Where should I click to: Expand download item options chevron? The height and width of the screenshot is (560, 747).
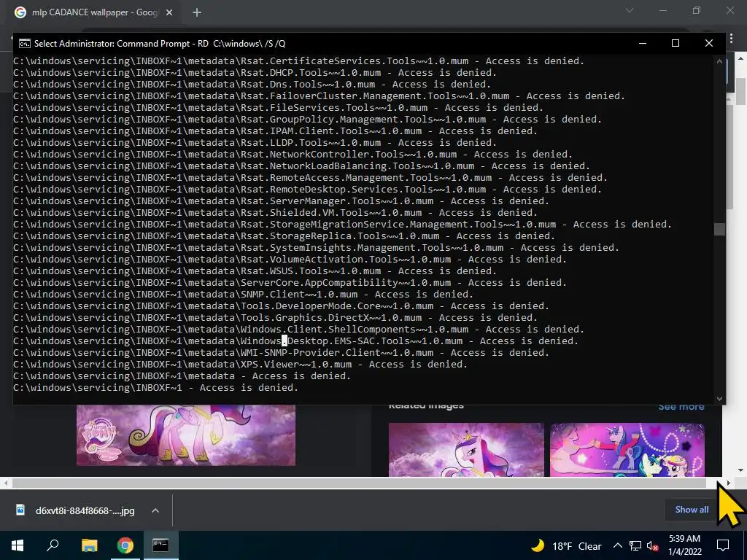pos(155,510)
